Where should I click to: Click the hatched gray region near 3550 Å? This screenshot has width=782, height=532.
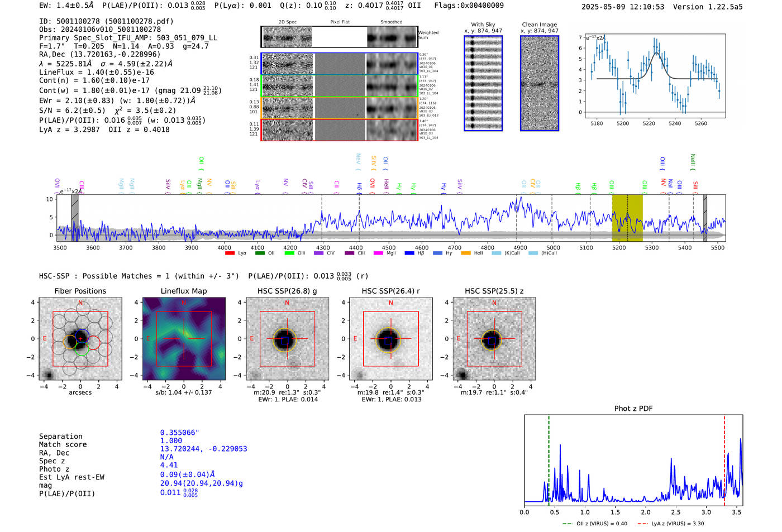tap(74, 218)
